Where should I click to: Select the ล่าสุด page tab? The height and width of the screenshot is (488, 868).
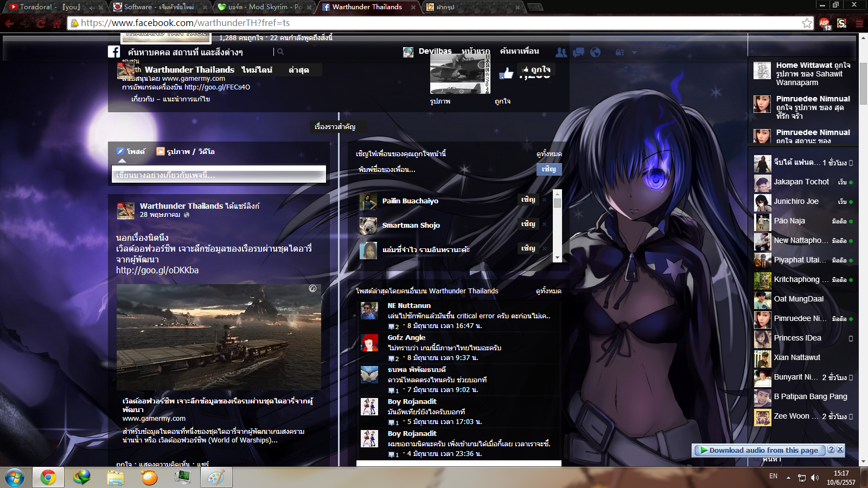pos(299,70)
